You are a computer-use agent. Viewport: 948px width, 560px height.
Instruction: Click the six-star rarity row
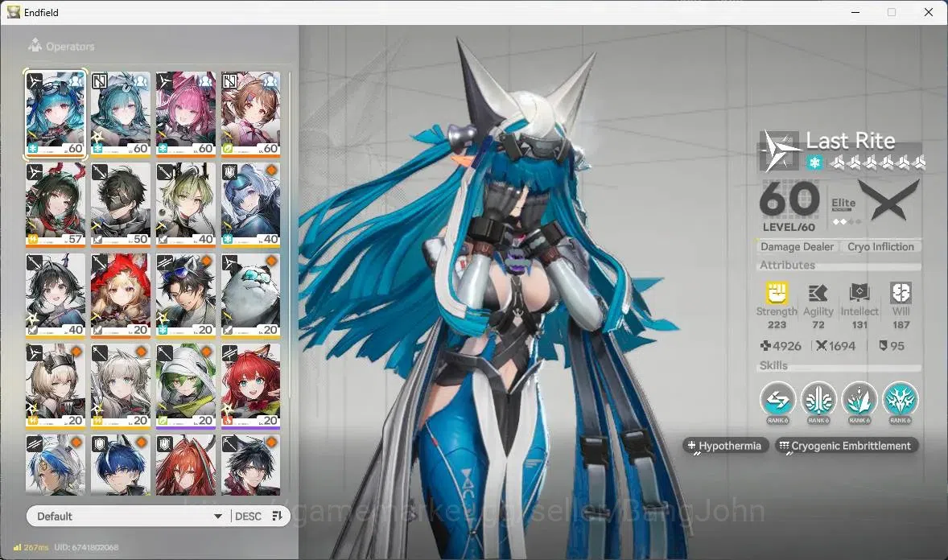coord(877,163)
